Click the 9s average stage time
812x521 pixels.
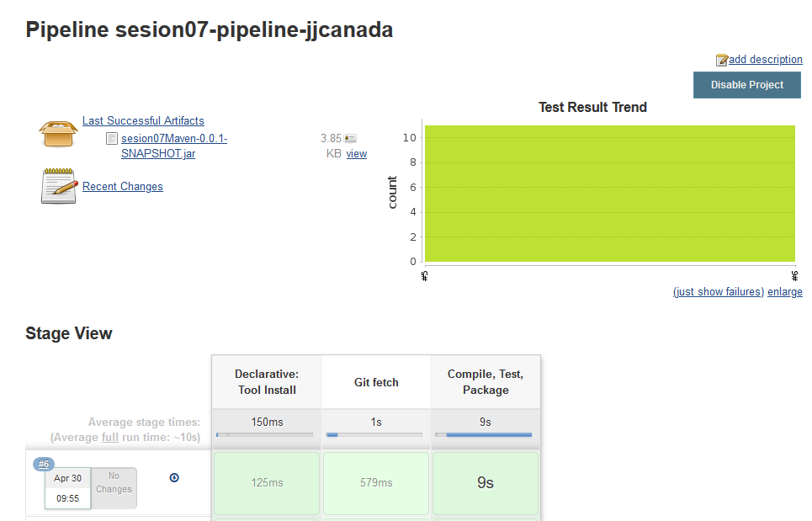pyautogui.click(x=486, y=422)
